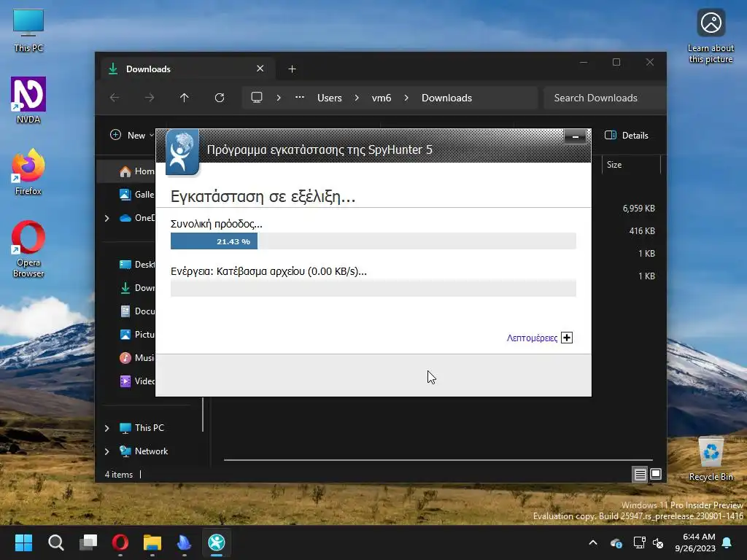The height and width of the screenshot is (560, 747).
Task: Open chevron after vm6 breadcrumb
Action: (406, 98)
